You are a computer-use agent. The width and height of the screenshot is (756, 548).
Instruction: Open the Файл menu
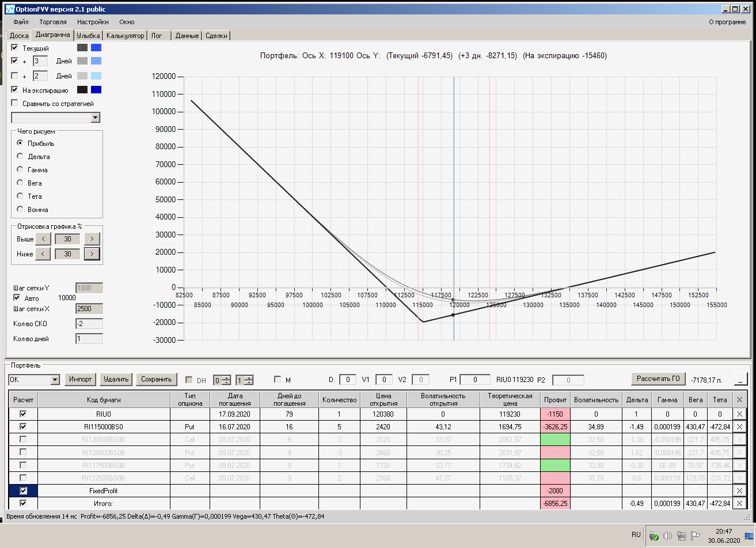pos(21,22)
